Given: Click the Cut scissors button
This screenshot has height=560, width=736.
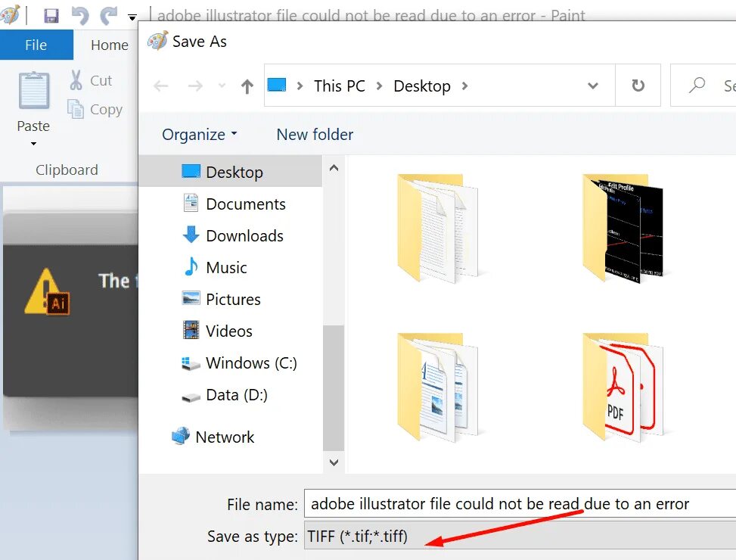Looking at the screenshot, I should [91, 80].
